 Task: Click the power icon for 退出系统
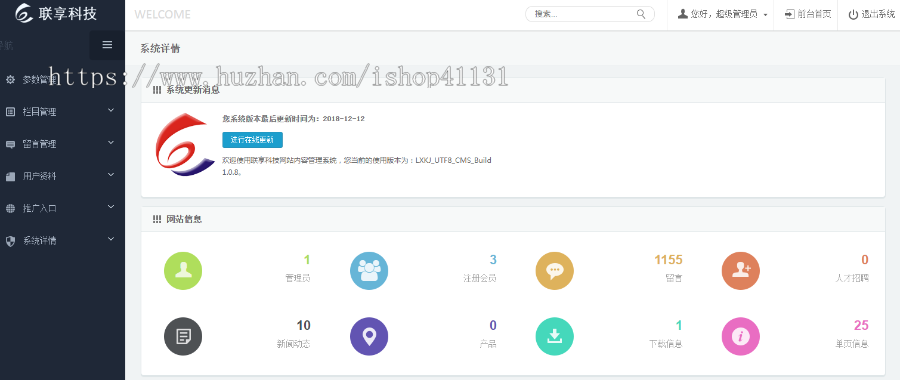(854, 15)
